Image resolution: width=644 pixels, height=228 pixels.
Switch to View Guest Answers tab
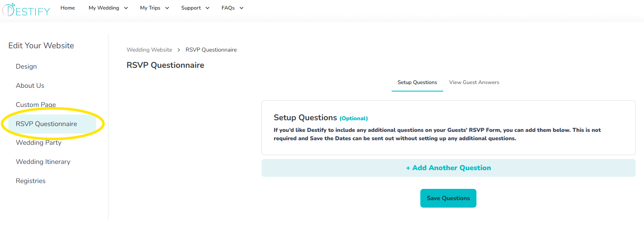(x=474, y=82)
